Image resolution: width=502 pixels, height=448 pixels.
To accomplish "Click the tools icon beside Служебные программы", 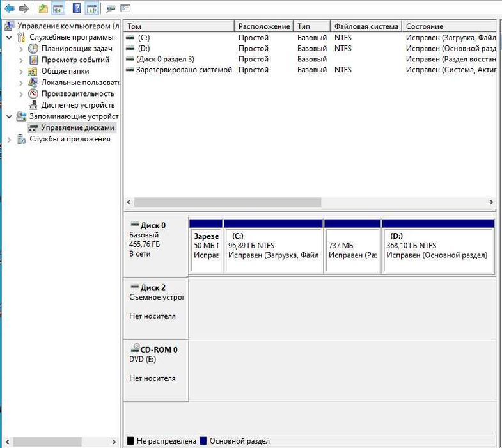I will pyautogui.click(x=21, y=37).
